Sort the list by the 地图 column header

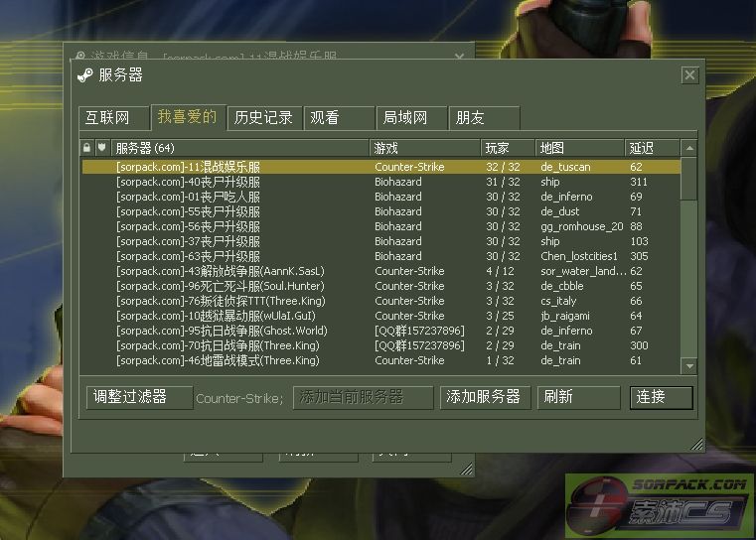[x=579, y=148]
